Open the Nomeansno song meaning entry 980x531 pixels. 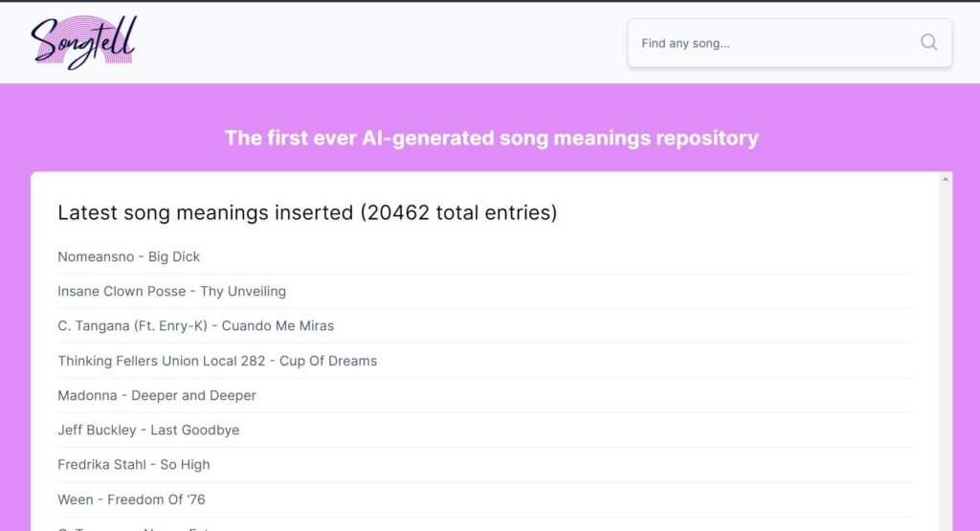pos(129,256)
